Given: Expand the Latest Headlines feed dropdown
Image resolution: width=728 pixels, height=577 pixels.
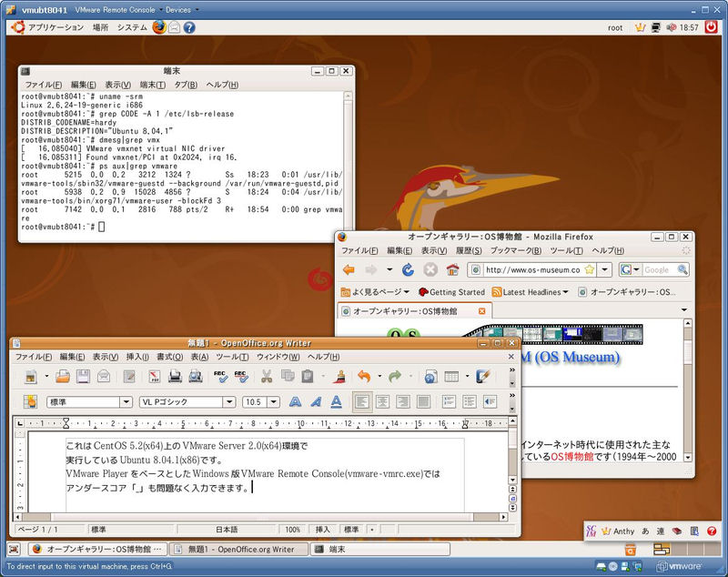Looking at the screenshot, I should (x=530, y=292).
